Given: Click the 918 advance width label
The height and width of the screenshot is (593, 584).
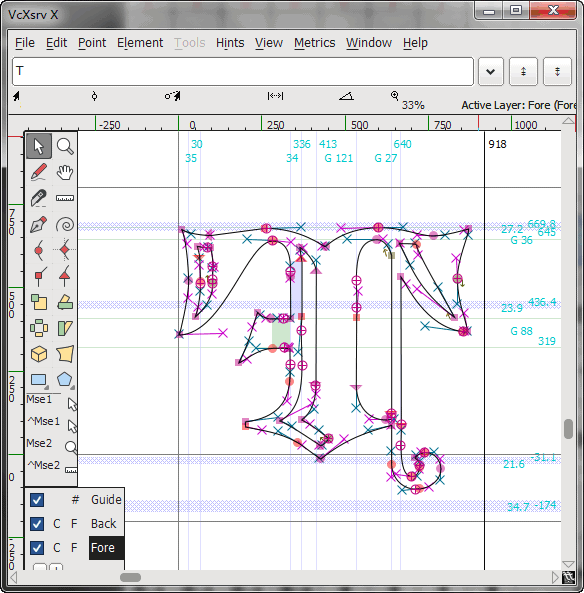Looking at the screenshot, I should click(497, 144).
